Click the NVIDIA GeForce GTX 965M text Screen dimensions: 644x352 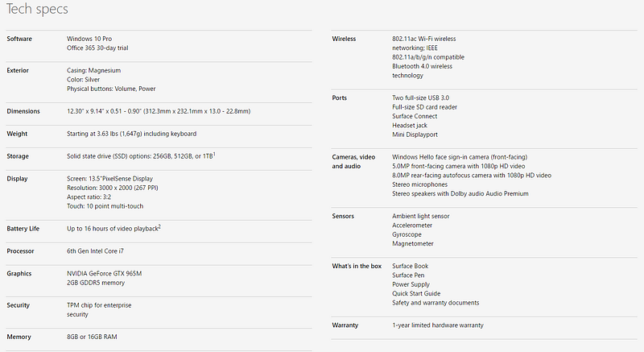click(105, 274)
